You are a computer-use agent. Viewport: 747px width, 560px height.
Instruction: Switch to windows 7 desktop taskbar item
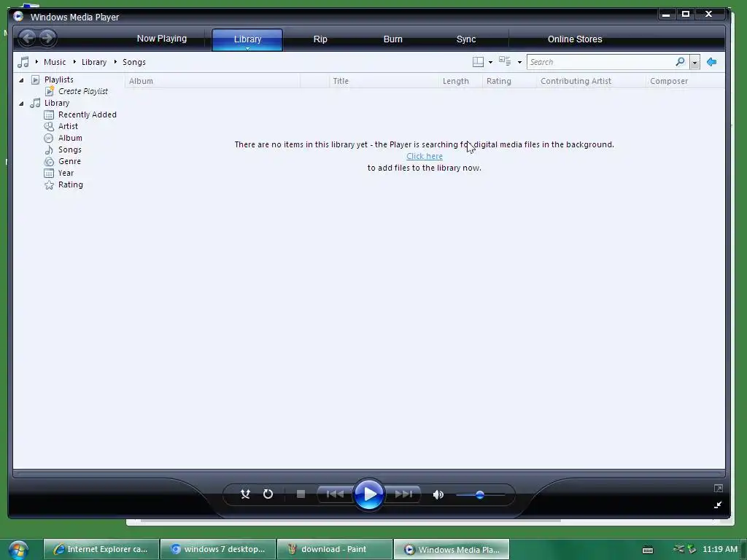[218, 549]
